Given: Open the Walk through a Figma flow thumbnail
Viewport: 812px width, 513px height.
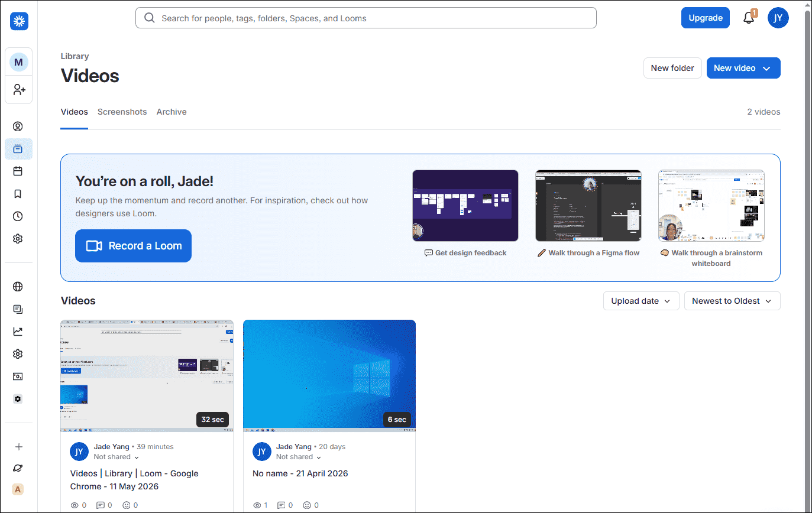Looking at the screenshot, I should click(588, 206).
